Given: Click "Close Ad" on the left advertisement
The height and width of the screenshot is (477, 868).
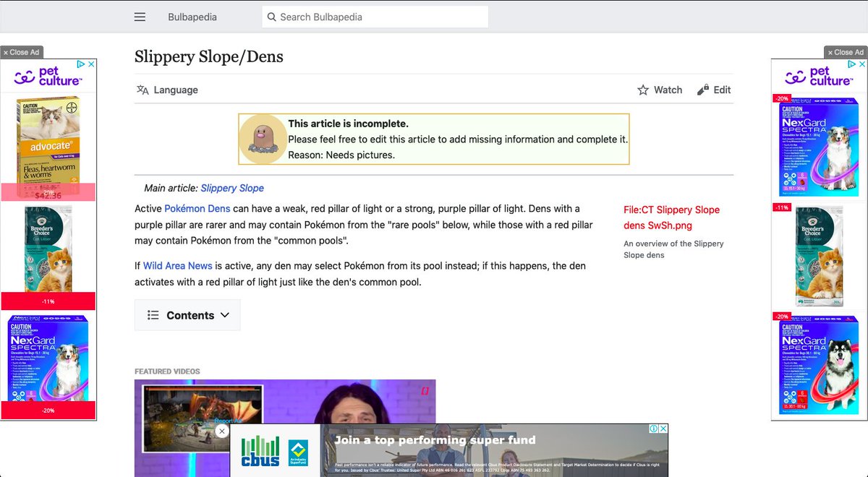Looking at the screenshot, I should tap(22, 51).
